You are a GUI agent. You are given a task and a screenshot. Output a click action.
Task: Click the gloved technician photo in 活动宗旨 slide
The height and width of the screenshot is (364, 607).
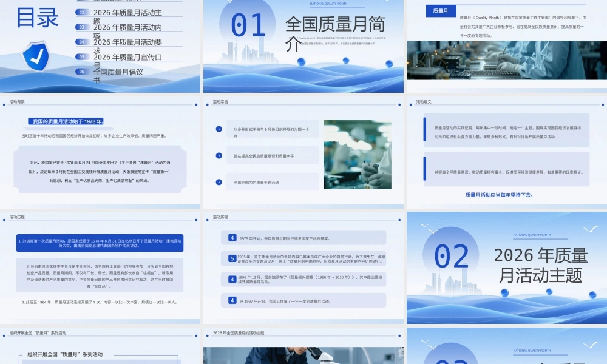(358, 154)
